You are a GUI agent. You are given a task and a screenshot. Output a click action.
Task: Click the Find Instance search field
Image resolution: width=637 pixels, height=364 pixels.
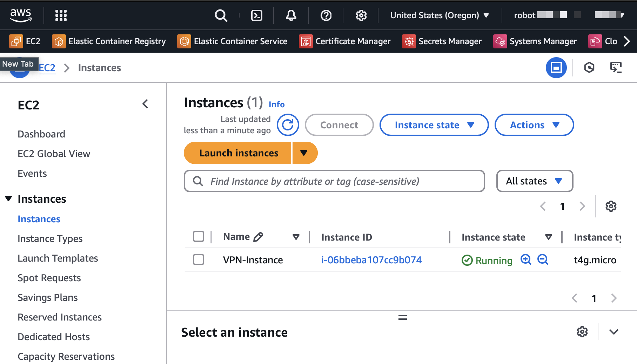tap(334, 181)
